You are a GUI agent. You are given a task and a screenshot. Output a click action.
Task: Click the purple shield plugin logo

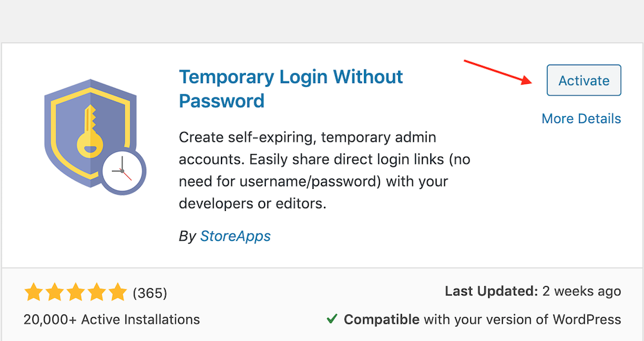tap(90, 133)
